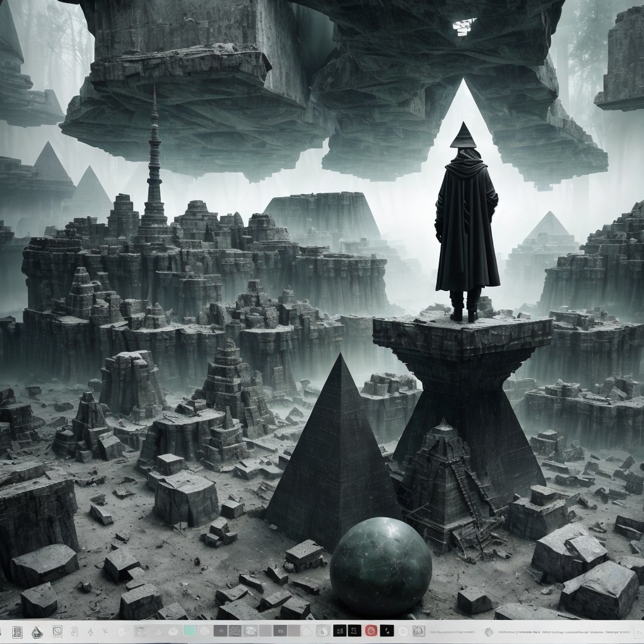The image size is (644, 644).
Task: Pick the teal color swatch in the toolbar
Action: click(x=190, y=631)
